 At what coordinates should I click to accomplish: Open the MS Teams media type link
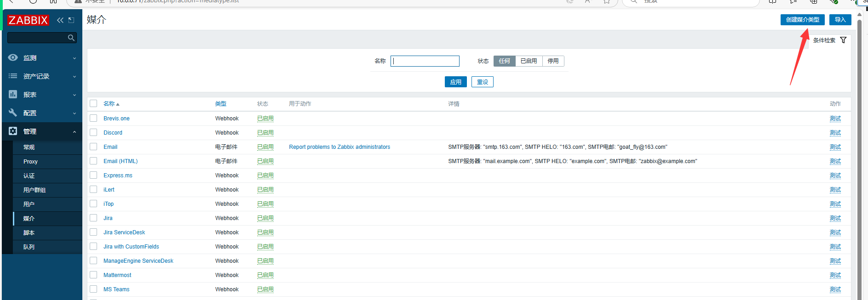click(x=116, y=289)
